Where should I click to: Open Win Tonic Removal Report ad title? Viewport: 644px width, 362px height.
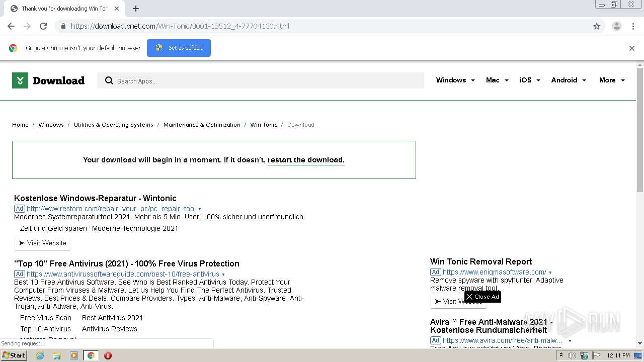tap(481, 261)
